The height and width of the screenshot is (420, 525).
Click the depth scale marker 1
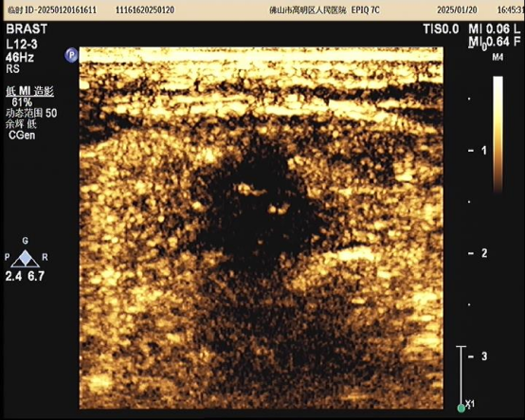pyautogui.click(x=484, y=151)
